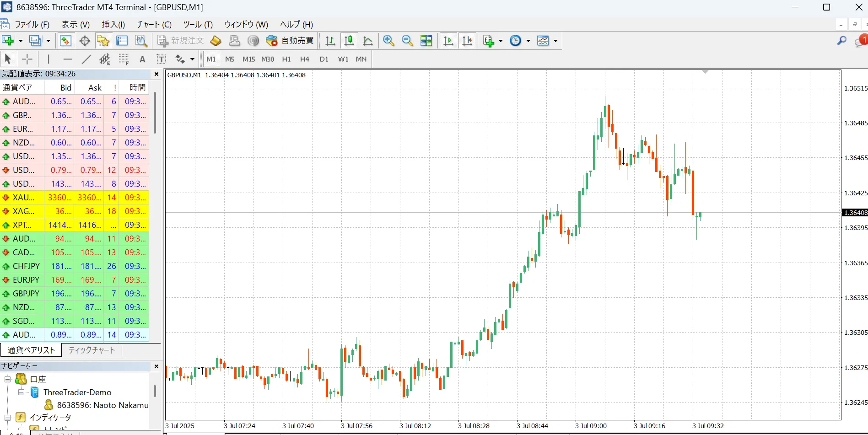This screenshot has height=435, width=868.
Task: Open the ヘルプ (H) menu
Action: 297,25
